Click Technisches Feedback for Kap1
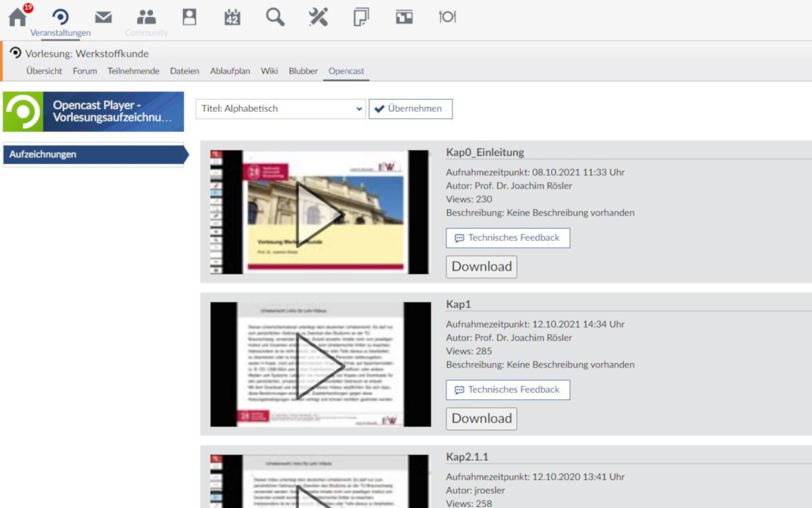Screen dimensions: 812x508 pyautogui.click(x=507, y=390)
